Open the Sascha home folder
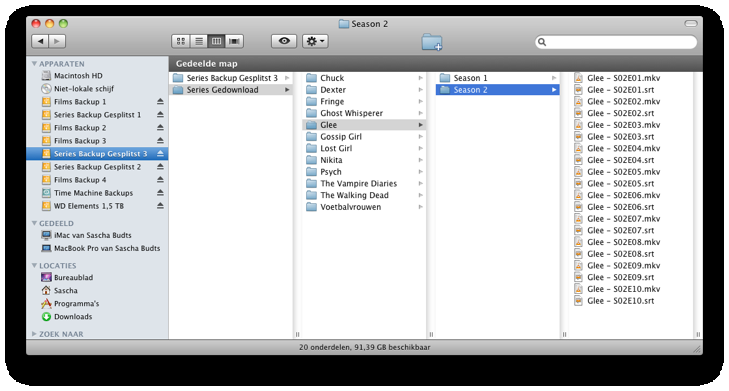This screenshot has height=391, width=729. [97, 291]
